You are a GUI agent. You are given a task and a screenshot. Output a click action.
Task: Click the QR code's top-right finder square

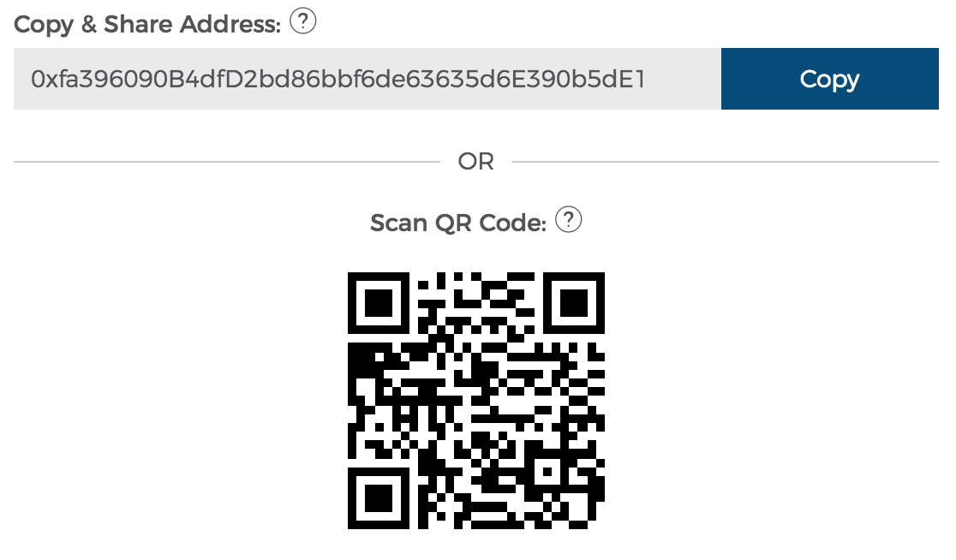pos(574,303)
